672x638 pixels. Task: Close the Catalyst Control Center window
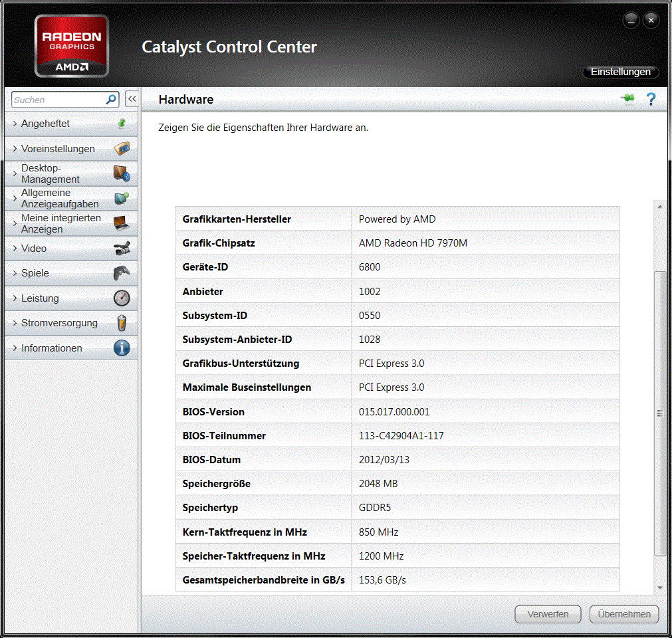(651, 20)
